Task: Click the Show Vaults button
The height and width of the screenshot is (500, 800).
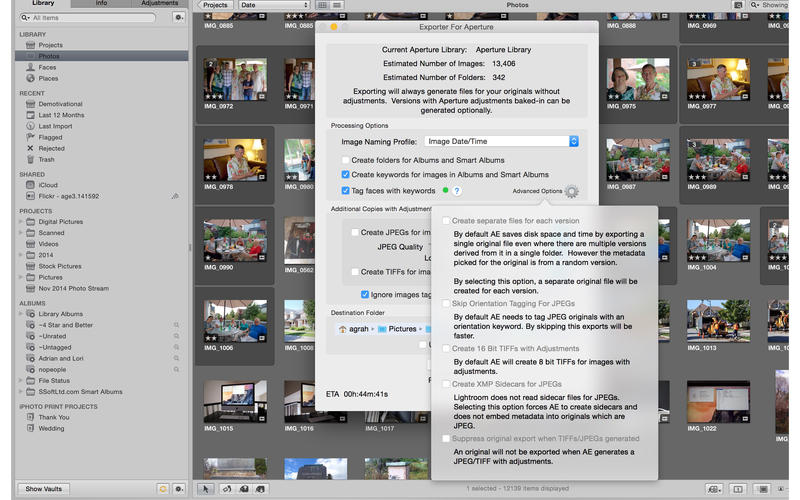Action: (x=43, y=489)
